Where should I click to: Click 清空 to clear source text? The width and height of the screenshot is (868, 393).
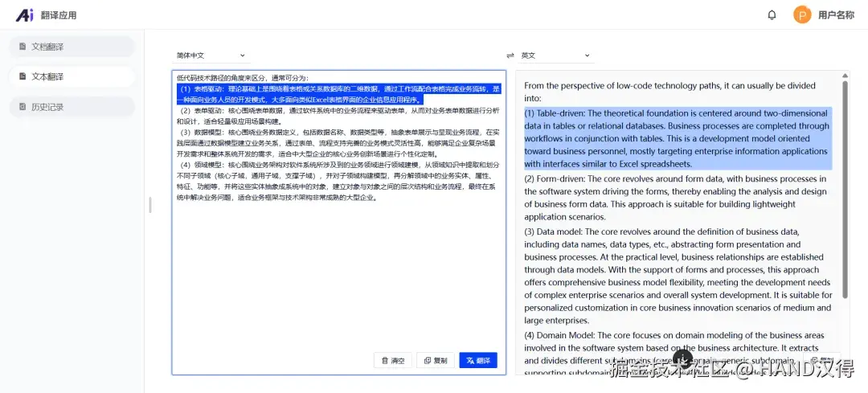[x=393, y=360]
